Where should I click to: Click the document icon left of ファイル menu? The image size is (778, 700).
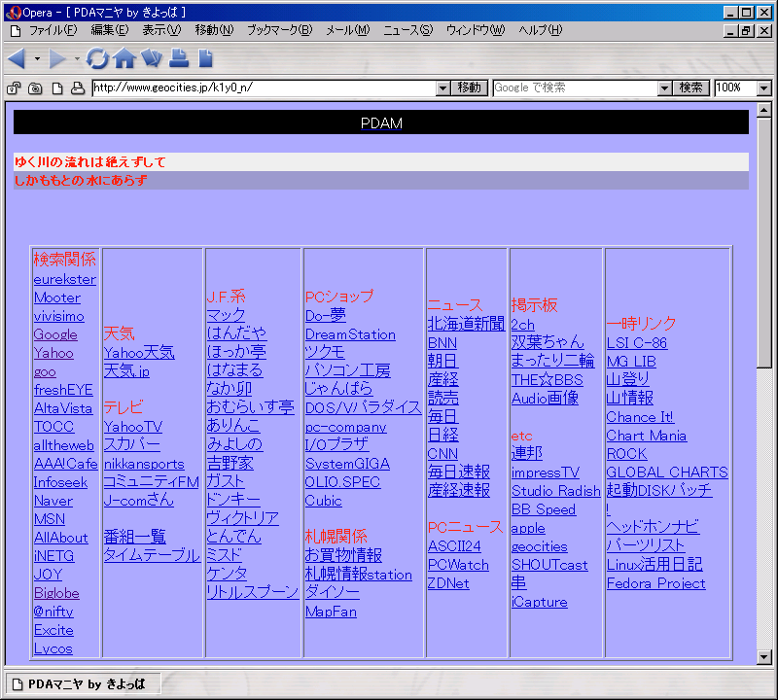(x=16, y=31)
